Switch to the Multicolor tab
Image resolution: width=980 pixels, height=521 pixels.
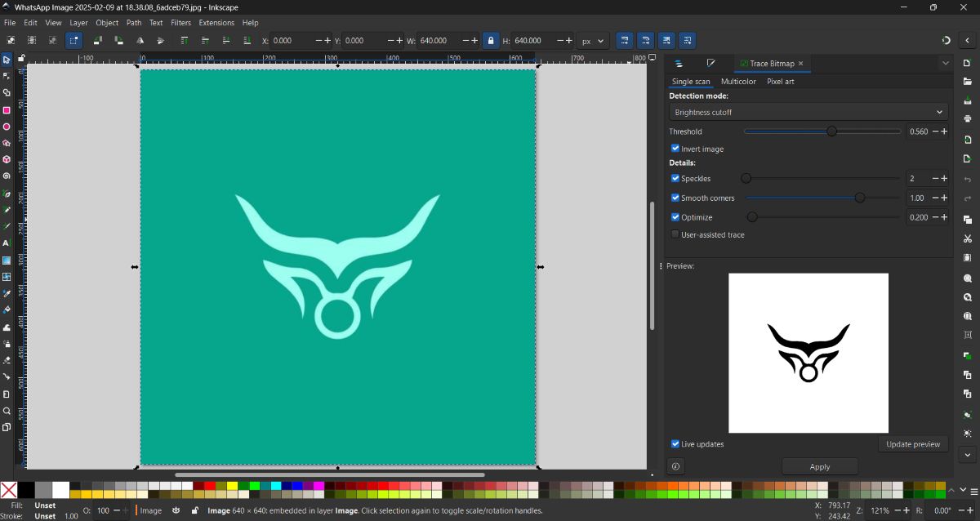[738, 82]
